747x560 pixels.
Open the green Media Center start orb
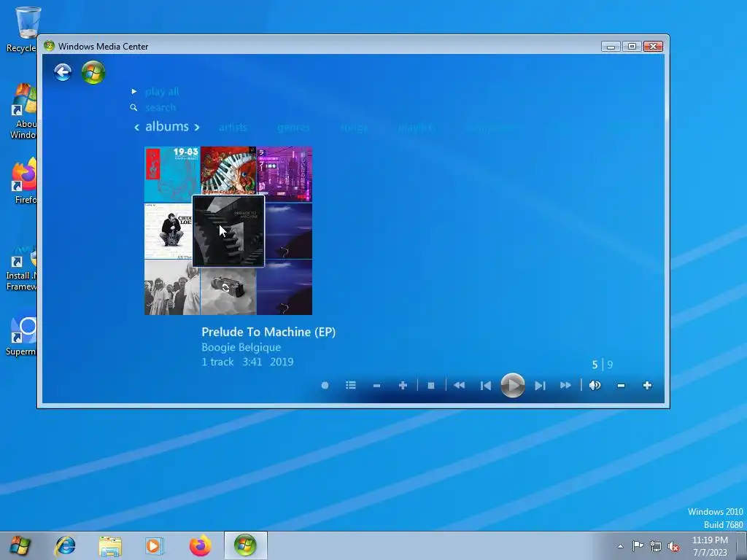[x=93, y=72]
